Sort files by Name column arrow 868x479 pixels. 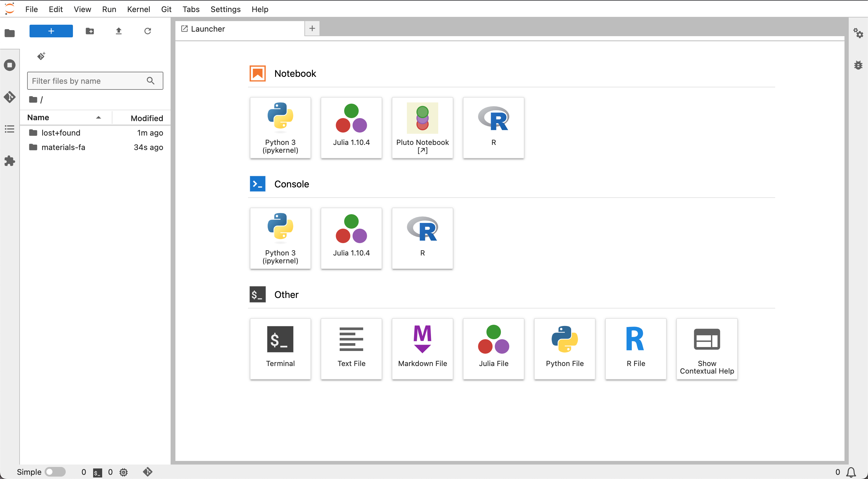[x=98, y=117]
